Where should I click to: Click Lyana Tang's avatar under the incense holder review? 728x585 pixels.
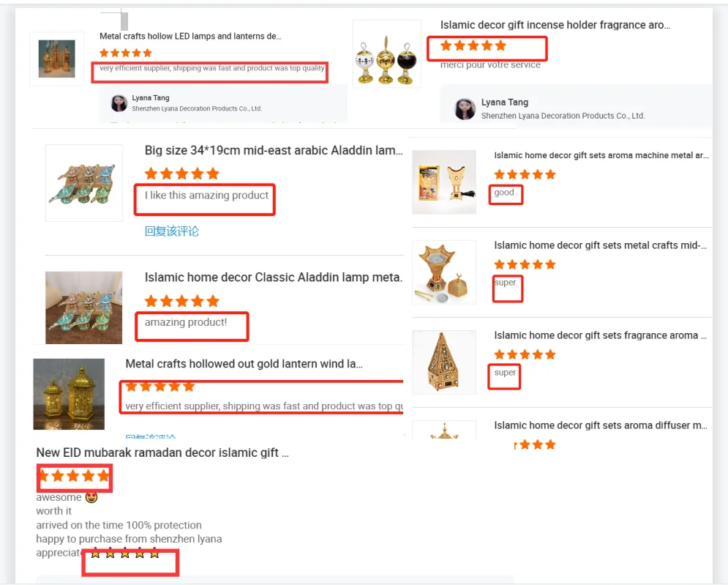(x=465, y=109)
